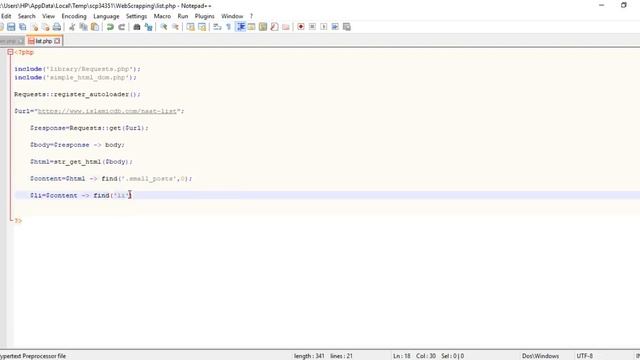
Task: Open the View menu
Action: (x=48, y=16)
